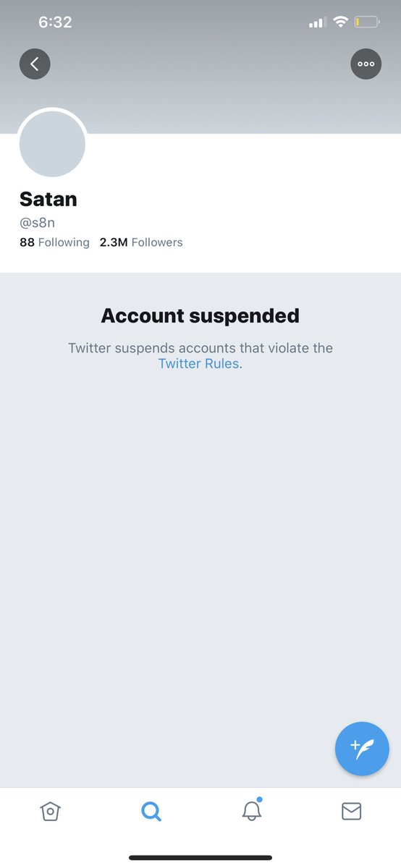Compose a new tweet with feather button

point(362,749)
